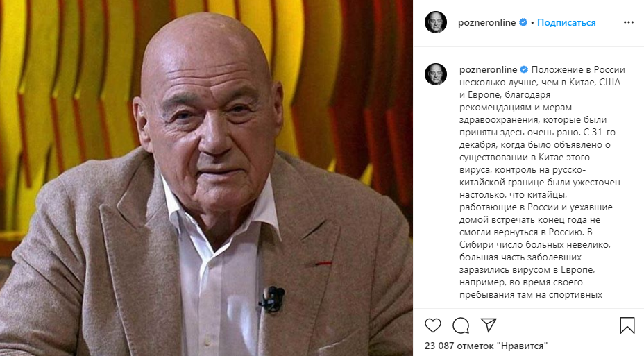
Task: Click the caption line mentioning "Сибири число больных"
Action: click(535, 245)
